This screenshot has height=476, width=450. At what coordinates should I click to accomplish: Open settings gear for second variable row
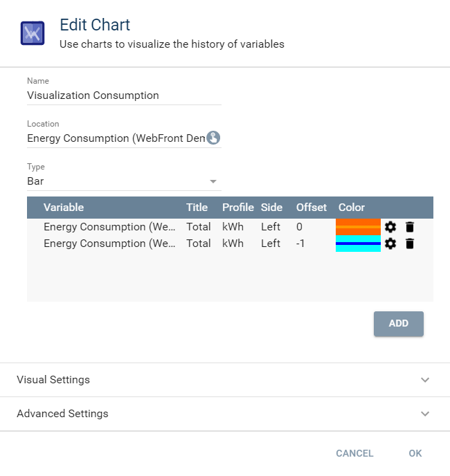[390, 244]
